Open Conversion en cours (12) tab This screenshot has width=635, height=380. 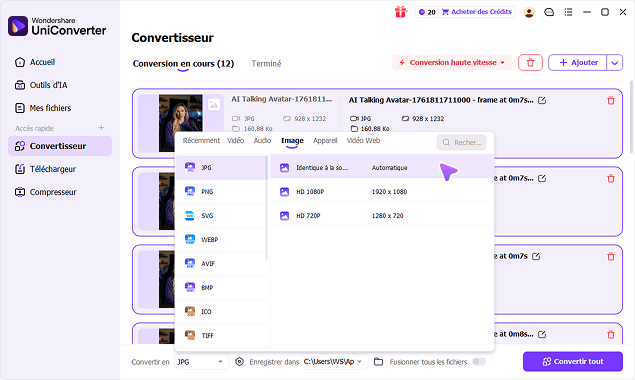[x=183, y=64]
